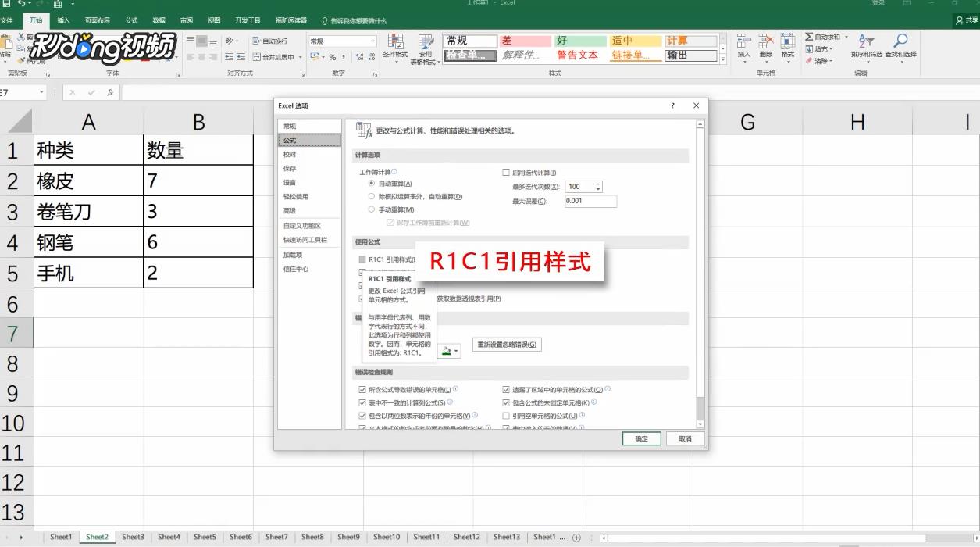Screen dimensions: 980x547
Task: Click the Wrap Text (自动换行) icon
Action: coord(257,41)
